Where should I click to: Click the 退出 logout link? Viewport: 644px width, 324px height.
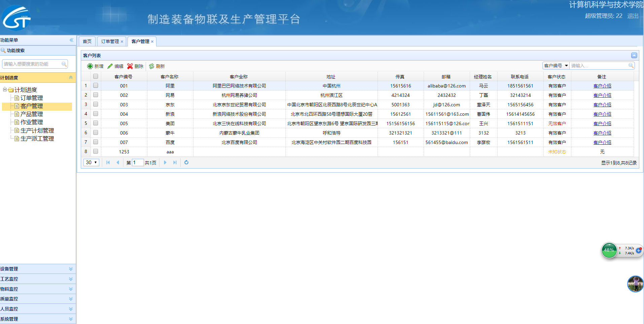633,16
